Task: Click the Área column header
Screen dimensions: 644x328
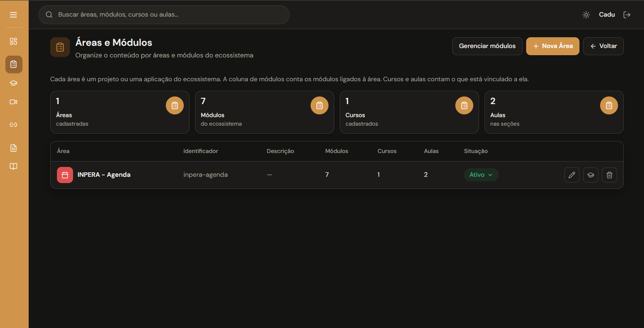Action: [x=63, y=151]
